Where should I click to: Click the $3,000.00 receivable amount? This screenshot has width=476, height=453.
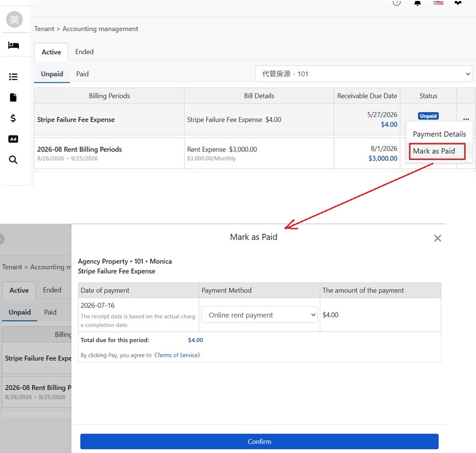click(383, 158)
